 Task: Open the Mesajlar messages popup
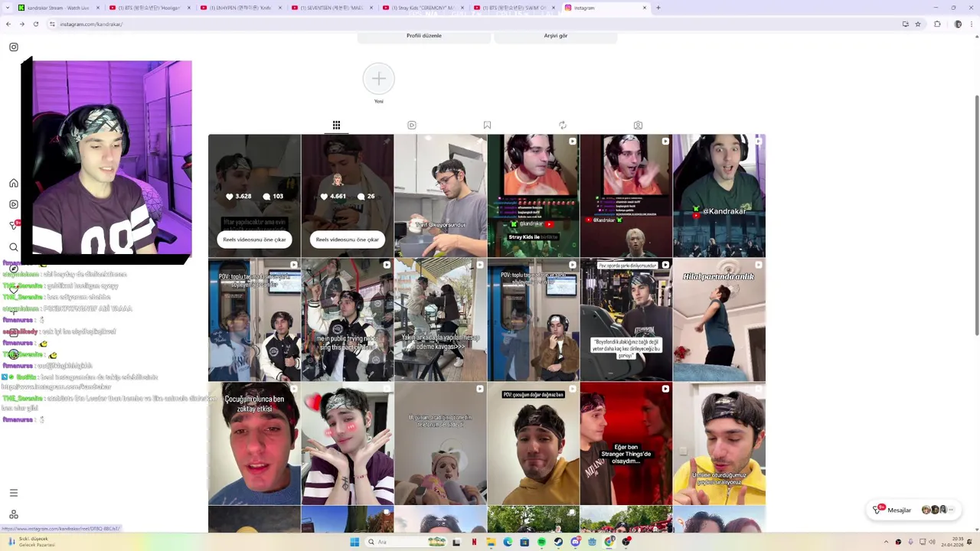tap(915, 510)
